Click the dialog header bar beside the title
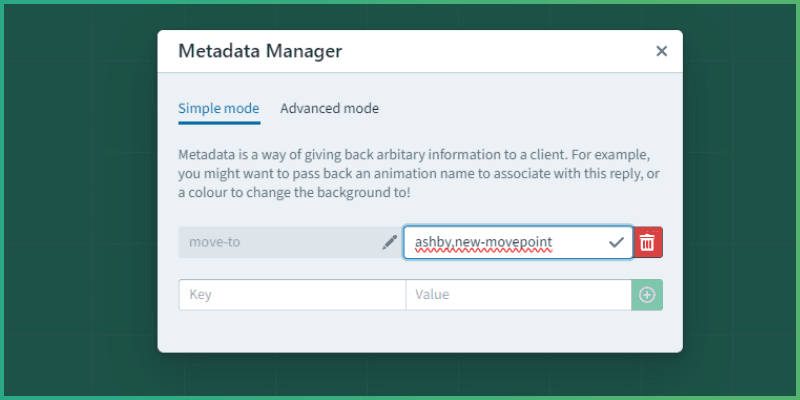Image resolution: width=800 pixels, height=400 pixels. point(500,51)
